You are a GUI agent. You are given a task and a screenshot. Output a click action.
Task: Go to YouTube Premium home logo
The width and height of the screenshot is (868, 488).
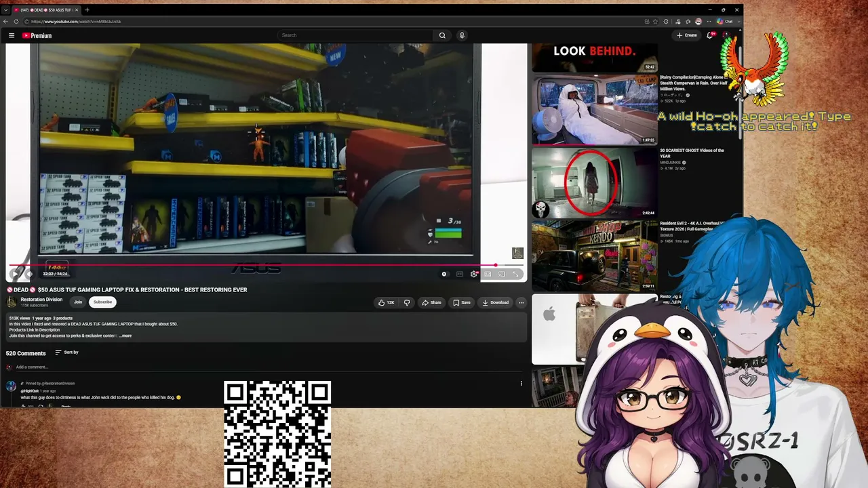[37, 35]
